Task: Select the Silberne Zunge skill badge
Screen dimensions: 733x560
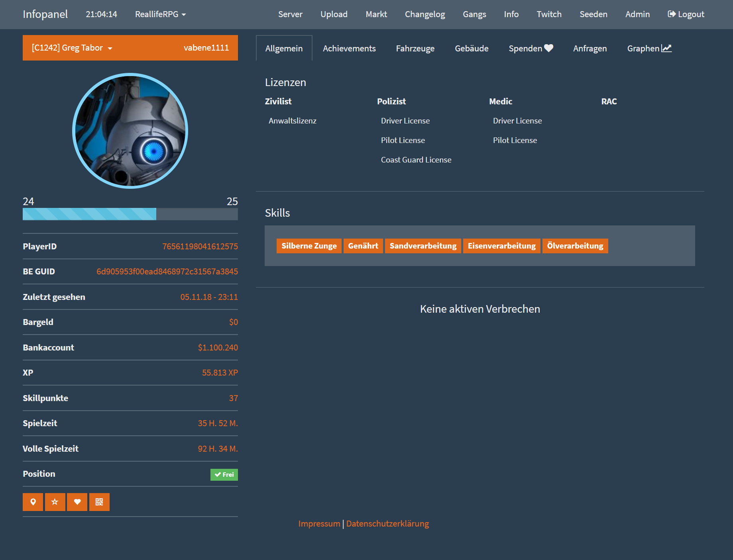Action: [x=309, y=246]
